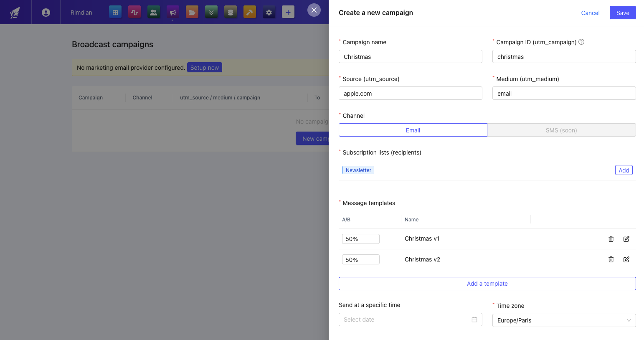Screen dimensions: 644x340
Task: Click the Campaign column header
Action: [91, 98]
